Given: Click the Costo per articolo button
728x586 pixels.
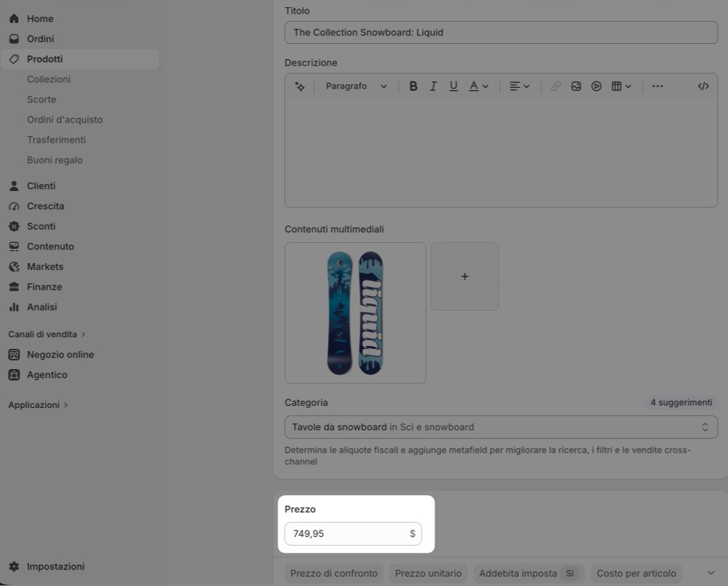Looking at the screenshot, I should [636, 574].
